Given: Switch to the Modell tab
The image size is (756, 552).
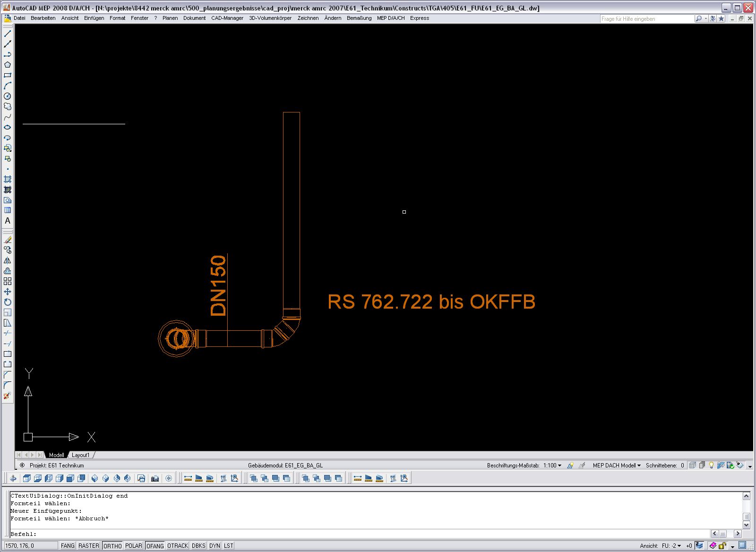Looking at the screenshot, I should click(x=57, y=455).
